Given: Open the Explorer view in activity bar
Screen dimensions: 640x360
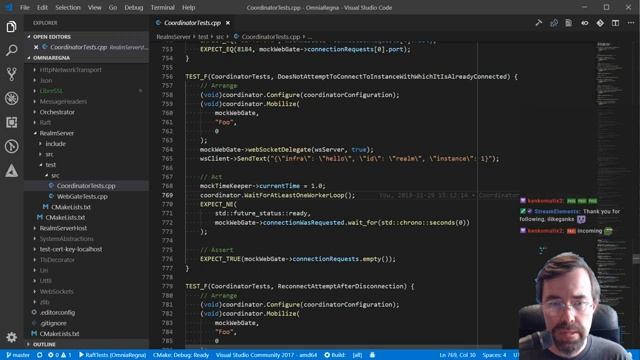Looking at the screenshot, I should point(11,27).
